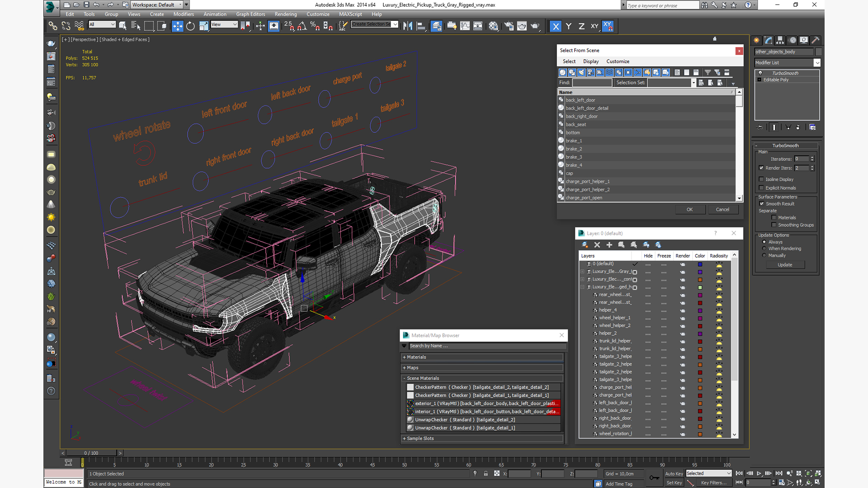Select the When Rendering update option
This screenshot has width=868, height=488.
[764, 249]
